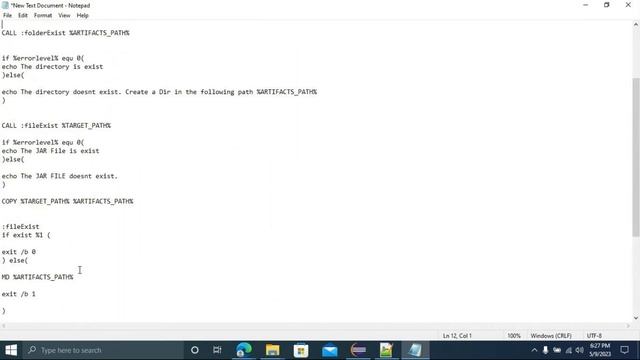Open the Help menu
The image size is (640, 360).
[82, 16]
